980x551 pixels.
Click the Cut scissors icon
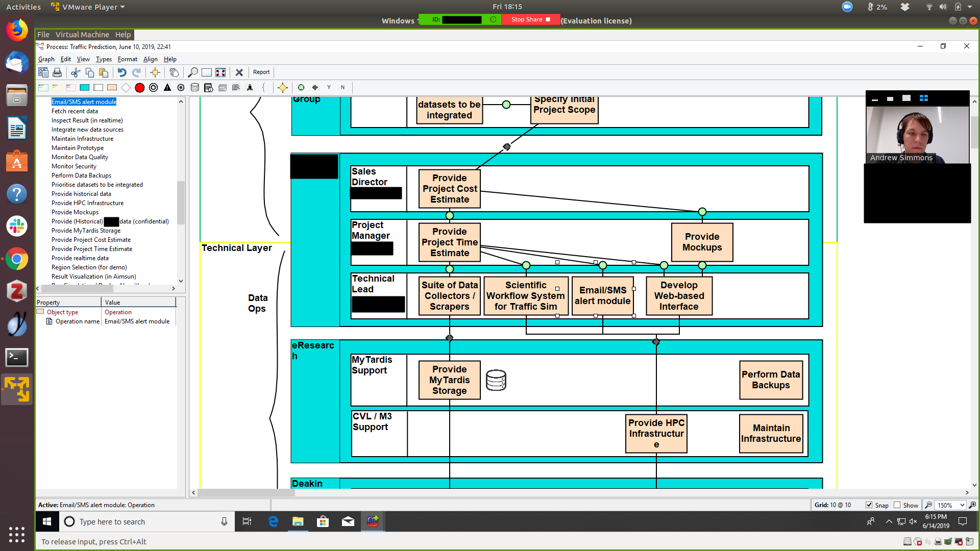click(x=76, y=72)
